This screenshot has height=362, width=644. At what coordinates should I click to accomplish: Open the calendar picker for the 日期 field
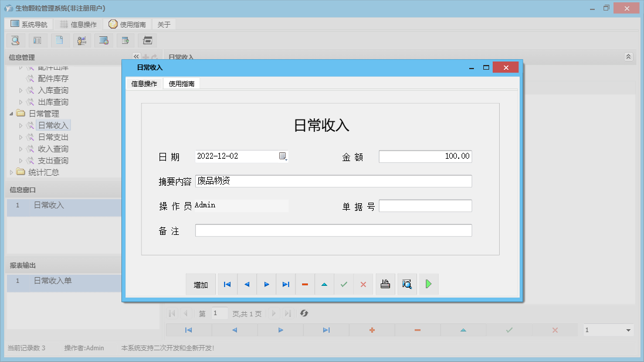tap(284, 156)
